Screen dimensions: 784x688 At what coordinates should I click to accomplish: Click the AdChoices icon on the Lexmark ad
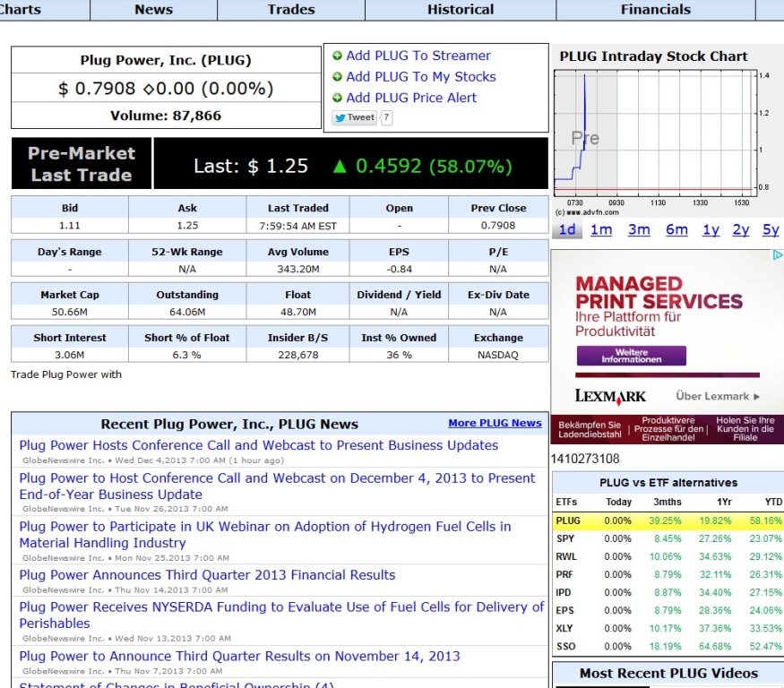777,255
